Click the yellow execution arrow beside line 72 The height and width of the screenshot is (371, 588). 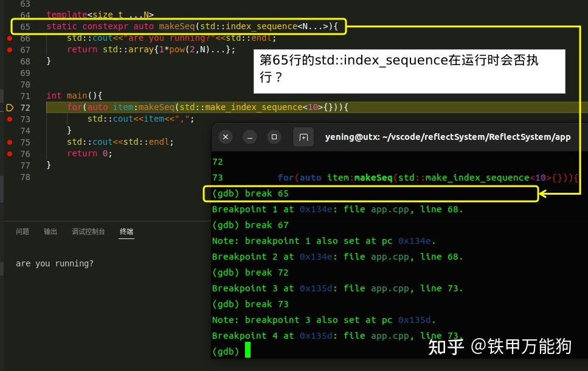point(9,107)
